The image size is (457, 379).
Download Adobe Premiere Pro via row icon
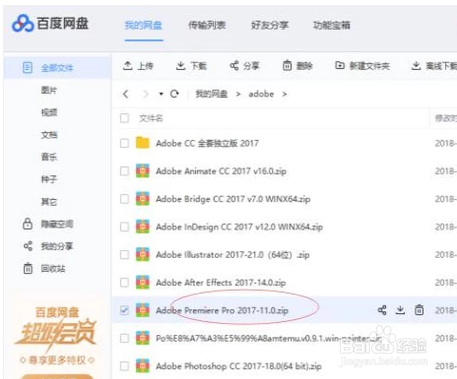pyautogui.click(x=400, y=310)
